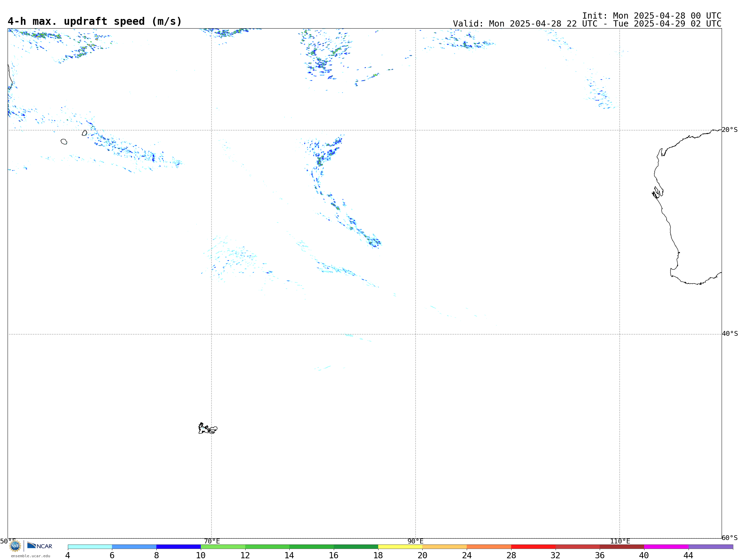Click the colorbar tick label 12
Image resolution: width=744 pixels, height=560 pixels.
(245, 555)
